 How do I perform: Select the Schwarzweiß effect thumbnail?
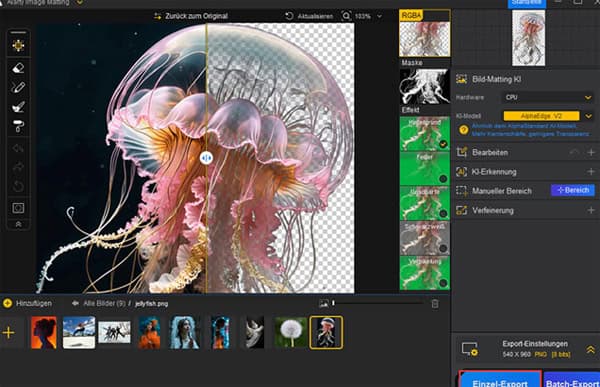(425, 238)
